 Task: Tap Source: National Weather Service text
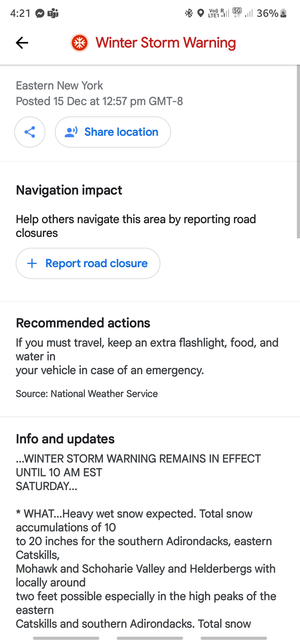point(87,394)
